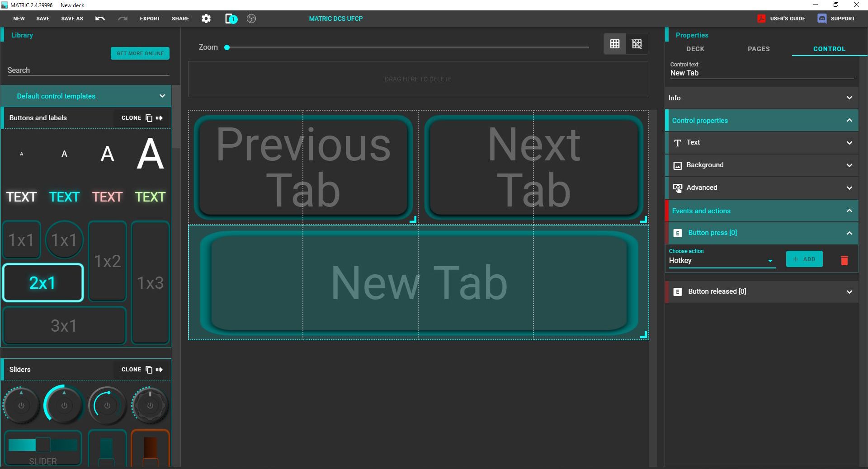Expand the Button released section
This screenshot has height=469, width=868.
pos(849,292)
